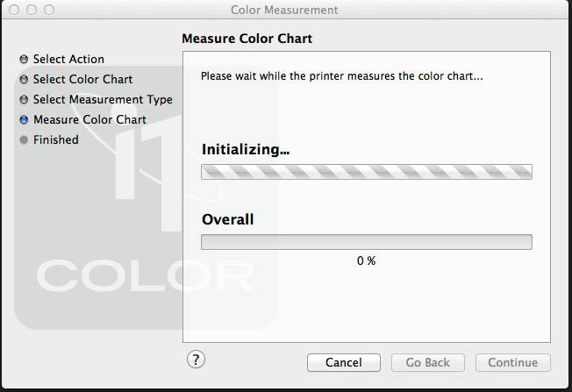Click the bullet beside Select Measurement Type
The width and height of the screenshot is (572, 392).
(24, 100)
